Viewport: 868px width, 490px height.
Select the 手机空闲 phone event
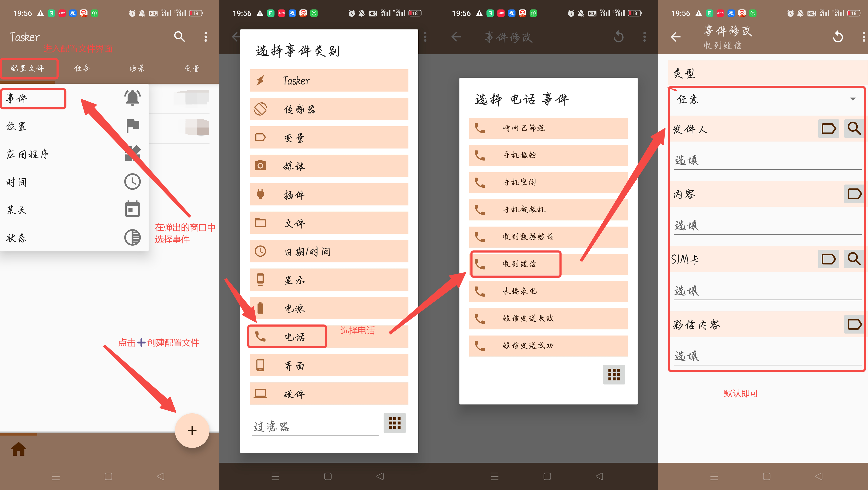(548, 183)
